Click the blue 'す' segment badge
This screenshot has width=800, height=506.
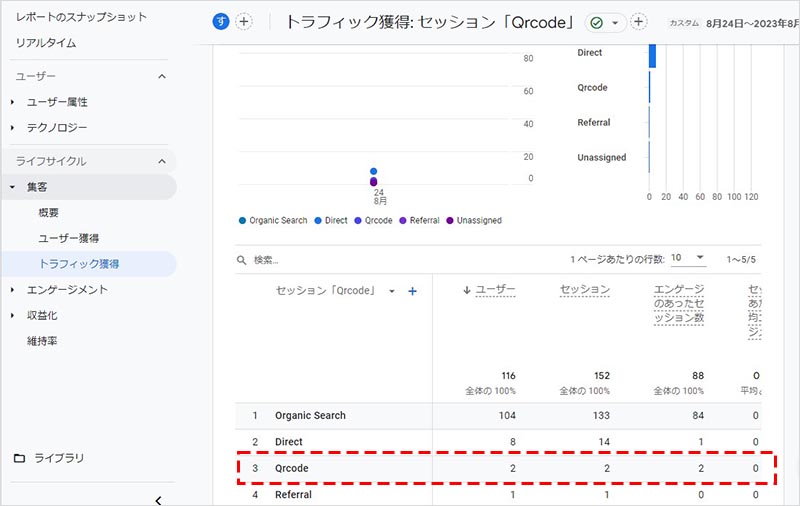coord(221,22)
